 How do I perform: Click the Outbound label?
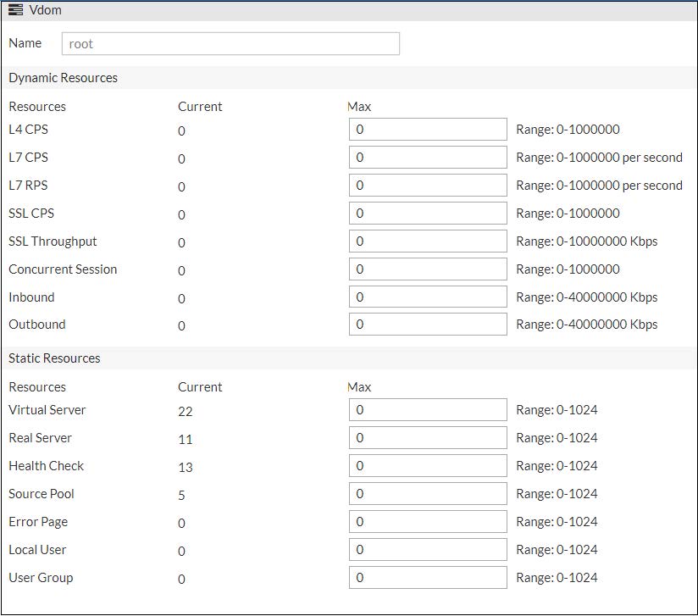[37, 325]
